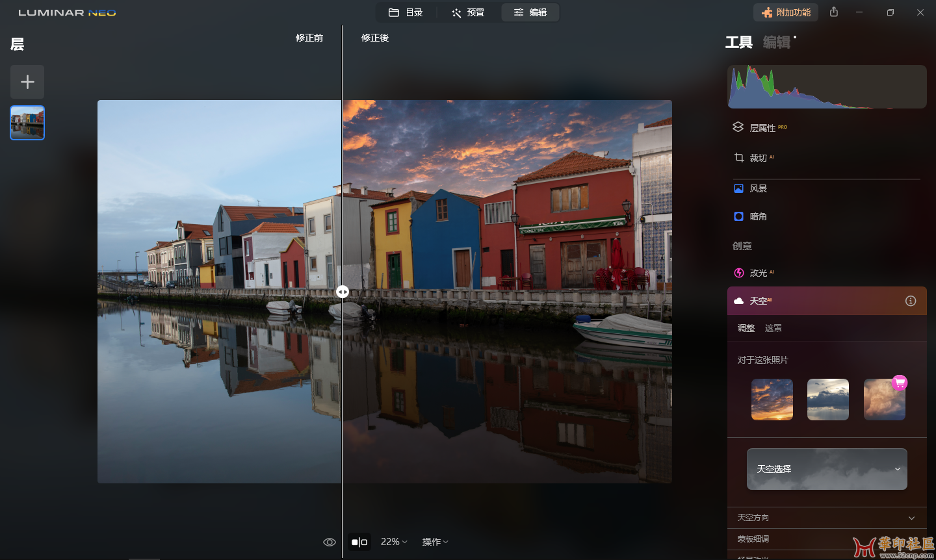Click the puzzle piece icon in 附加功能
This screenshot has width=936, height=560.
click(x=768, y=12)
